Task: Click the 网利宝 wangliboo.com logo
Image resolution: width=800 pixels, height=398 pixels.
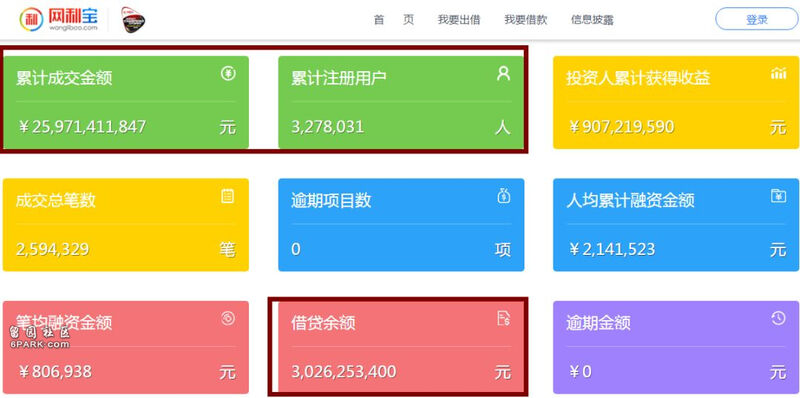Action: point(59,19)
